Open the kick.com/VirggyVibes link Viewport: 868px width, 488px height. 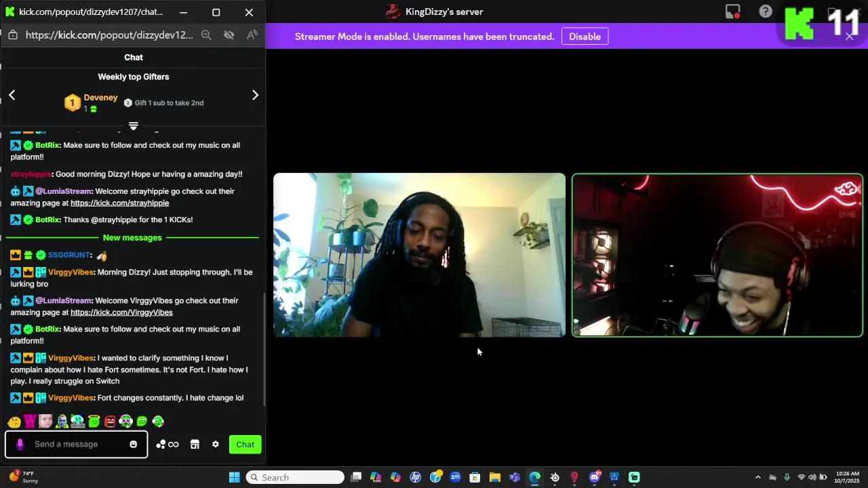121,312
